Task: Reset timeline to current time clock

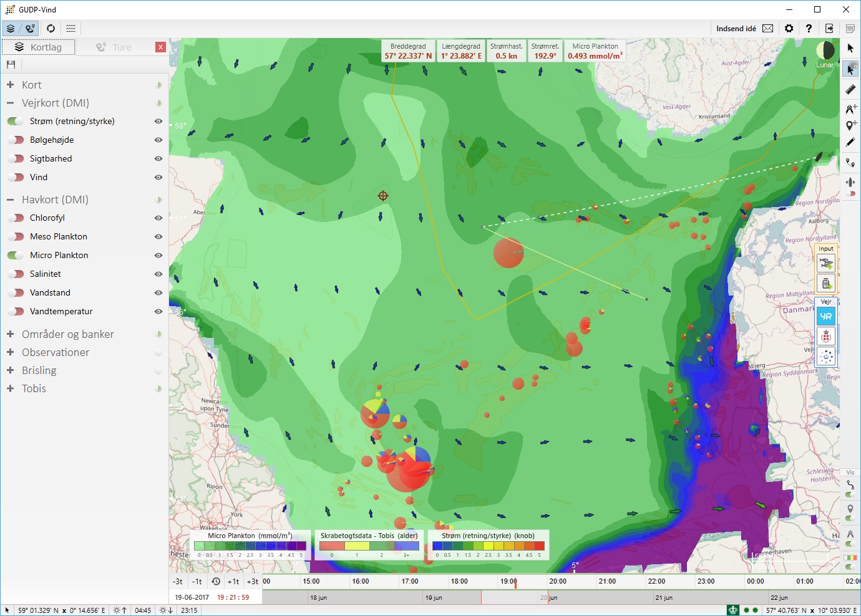Action: coord(216,581)
